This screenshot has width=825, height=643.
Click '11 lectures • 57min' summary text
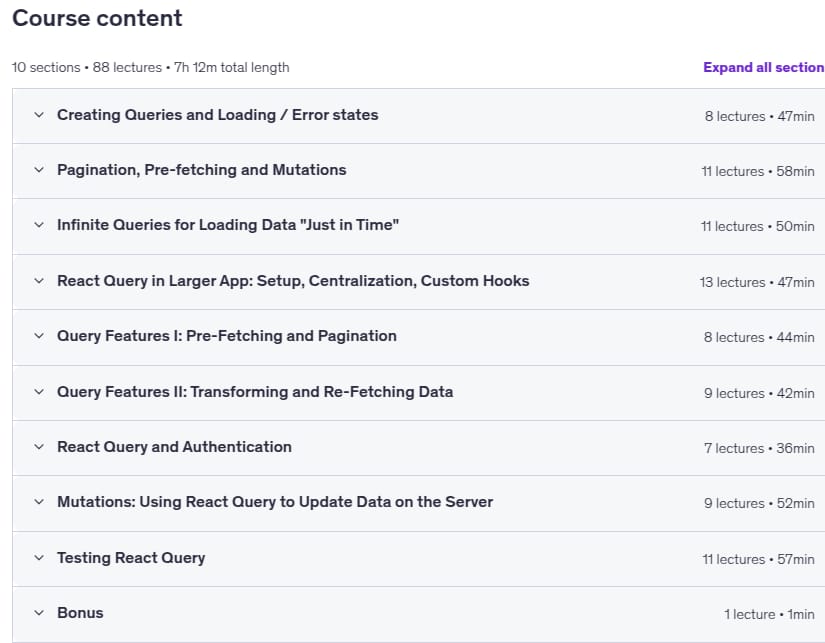pos(758,559)
